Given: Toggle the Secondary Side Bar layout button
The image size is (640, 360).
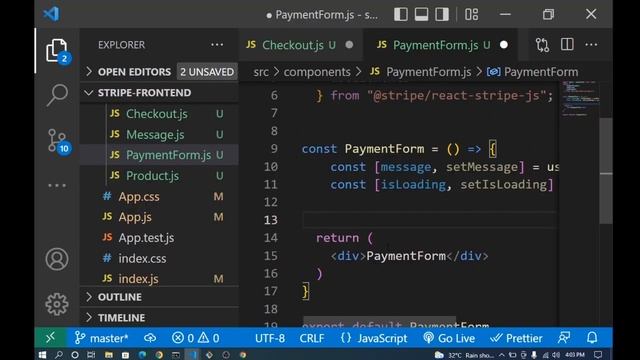Looking at the screenshot, I should point(442,14).
